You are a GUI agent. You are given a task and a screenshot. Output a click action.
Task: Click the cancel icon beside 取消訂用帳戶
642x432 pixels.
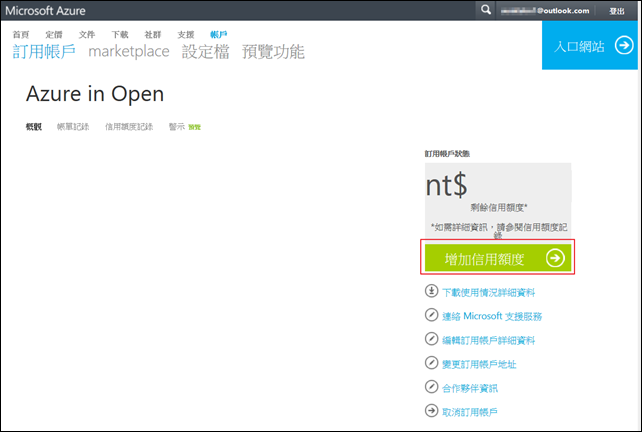(x=429, y=411)
